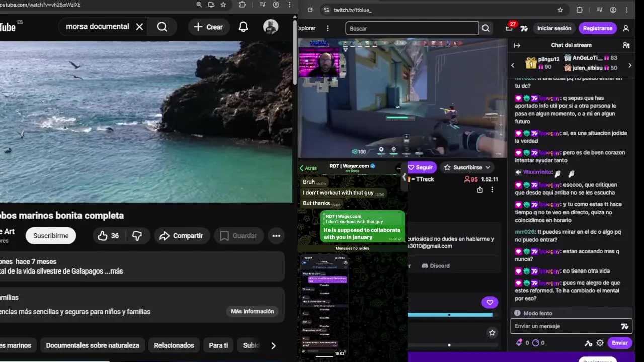The width and height of the screenshot is (644, 362).
Task: Bookmark the YouTube page with star icon
Action: (223, 5)
